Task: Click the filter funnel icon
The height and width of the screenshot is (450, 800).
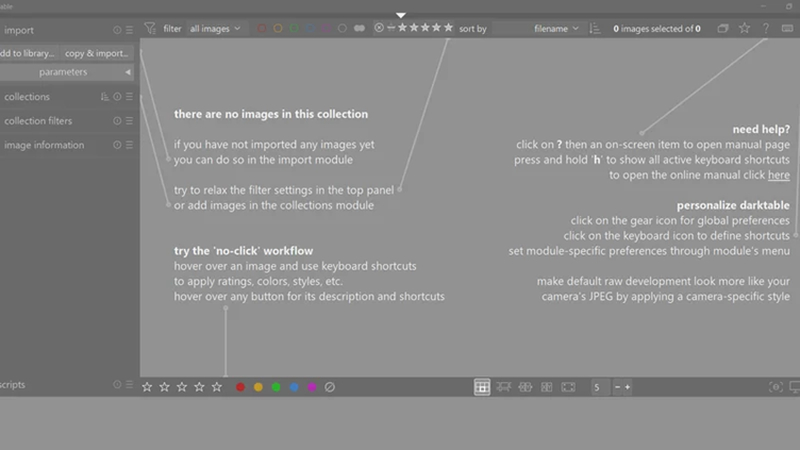Action: pyautogui.click(x=149, y=29)
